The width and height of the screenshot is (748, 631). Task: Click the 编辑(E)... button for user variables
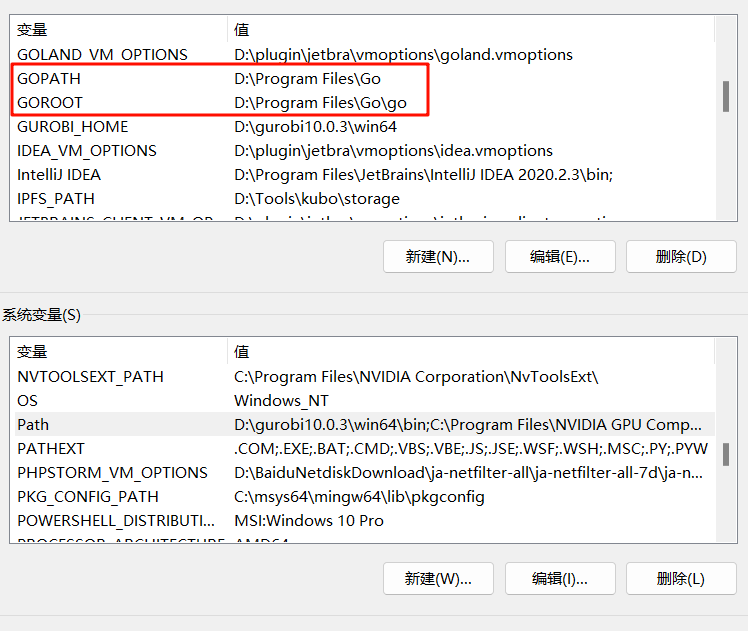[560, 256]
